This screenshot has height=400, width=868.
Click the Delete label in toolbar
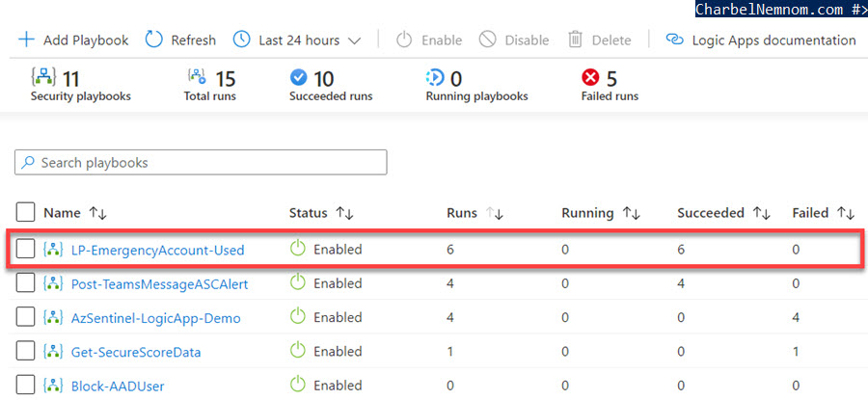click(x=611, y=40)
